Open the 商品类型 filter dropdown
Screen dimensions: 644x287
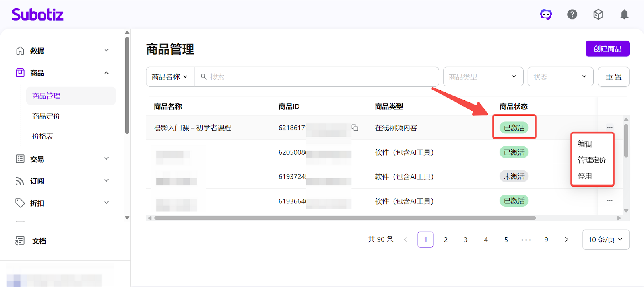[x=483, y=77]
